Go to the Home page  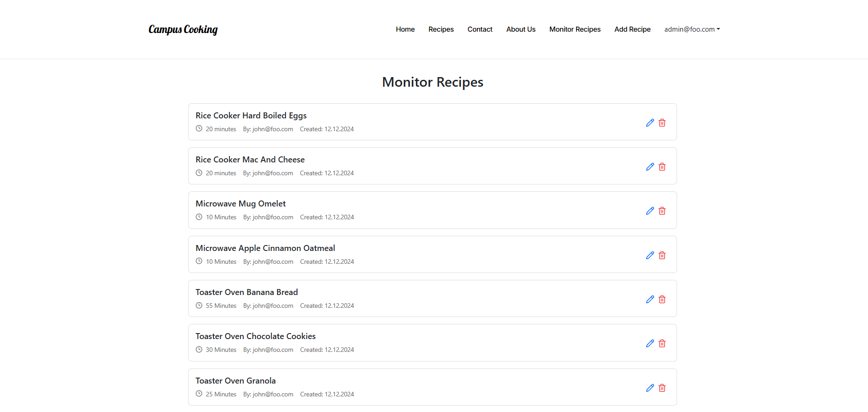(x=405, y=29)
